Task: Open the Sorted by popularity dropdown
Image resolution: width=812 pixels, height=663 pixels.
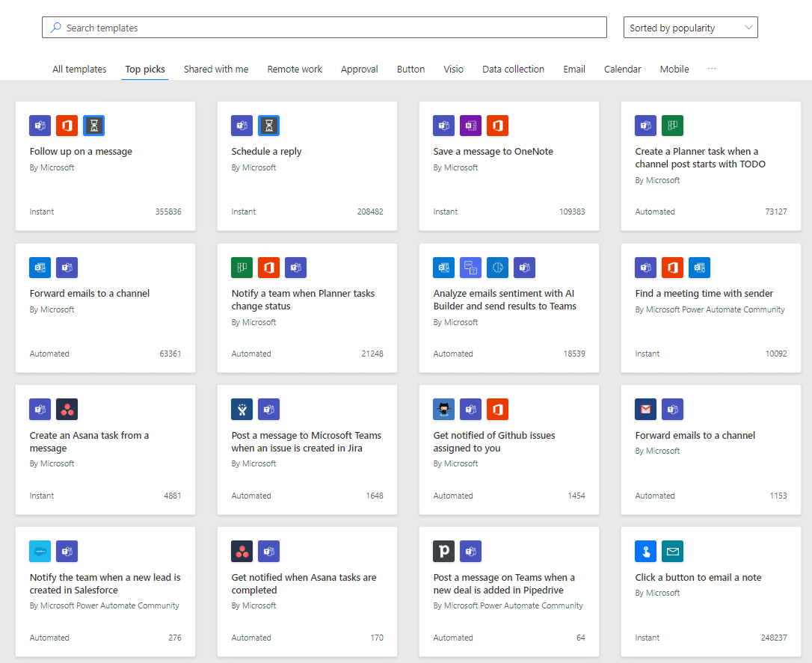Action: (690, 28)
